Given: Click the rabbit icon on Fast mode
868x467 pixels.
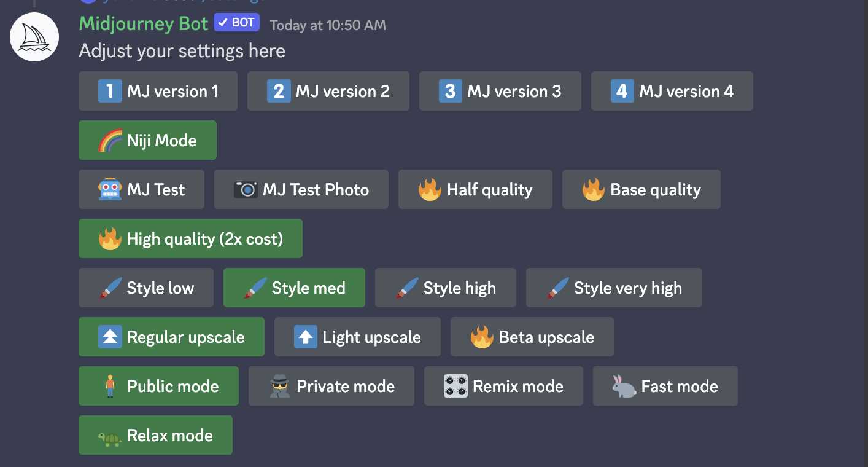Looking at the screenshot, I should click(x=624, y=387).
